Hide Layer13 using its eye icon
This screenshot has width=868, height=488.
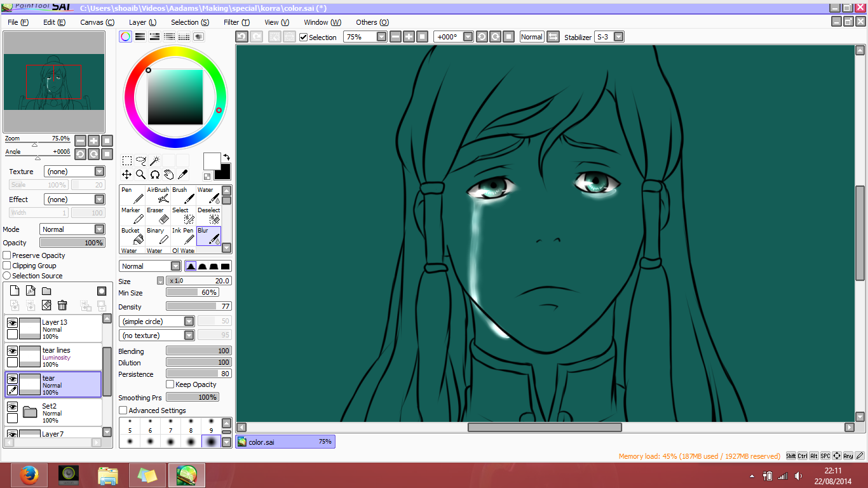point(12,323)
